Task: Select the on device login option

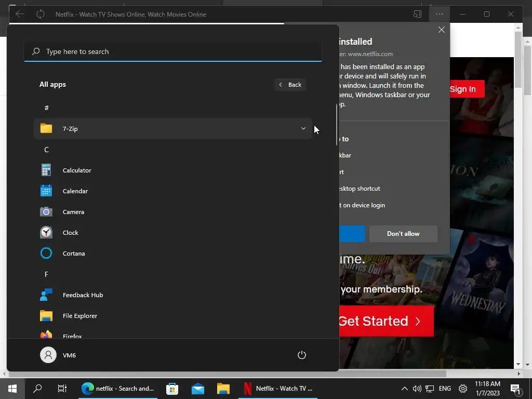Action: click(362, 205)
